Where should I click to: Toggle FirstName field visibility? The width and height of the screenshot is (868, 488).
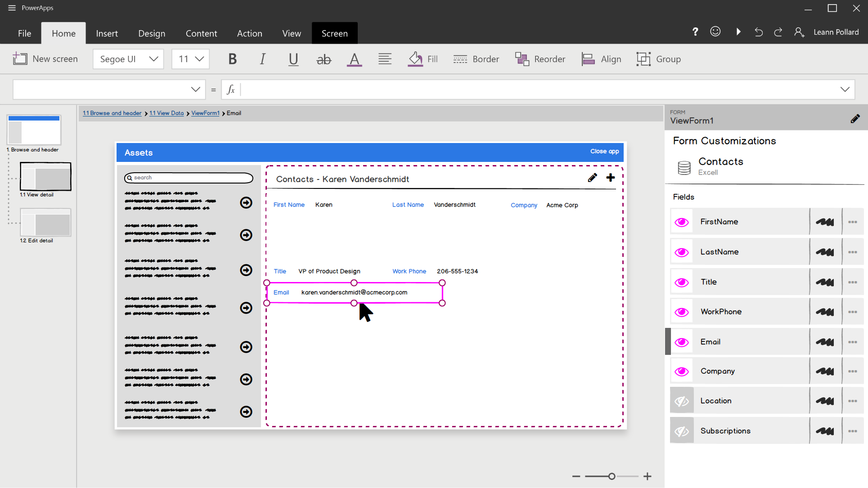[682, 222]
